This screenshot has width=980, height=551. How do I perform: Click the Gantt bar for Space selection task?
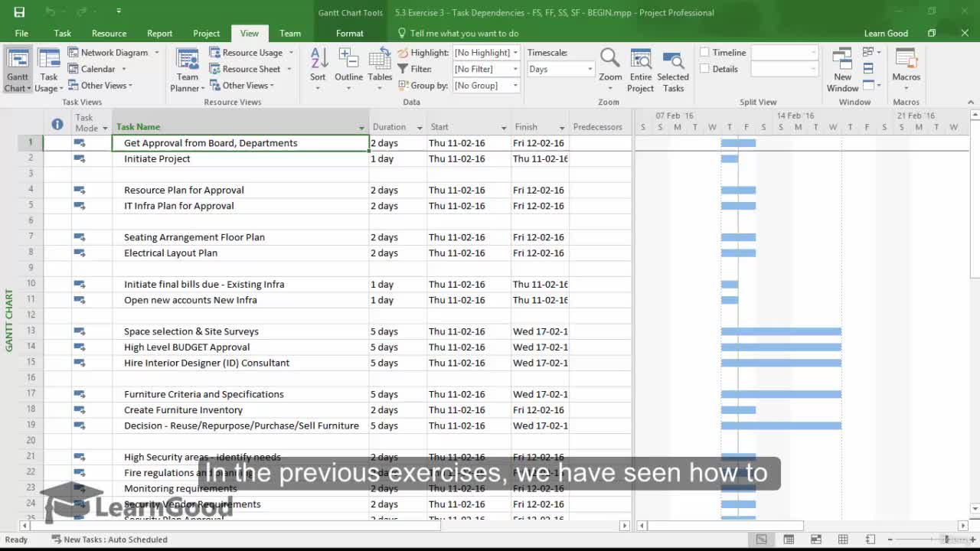pyautogui.click(x=781, y=331)
